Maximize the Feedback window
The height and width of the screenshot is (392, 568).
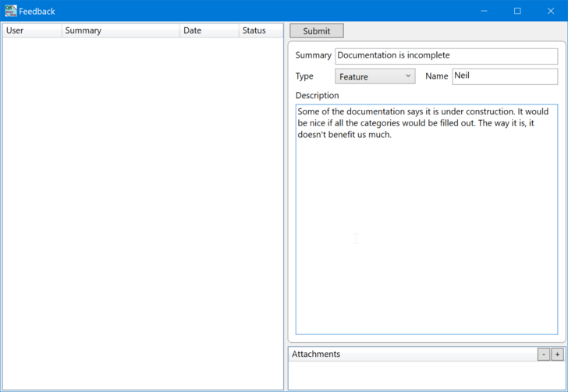[x=517, y=11]
